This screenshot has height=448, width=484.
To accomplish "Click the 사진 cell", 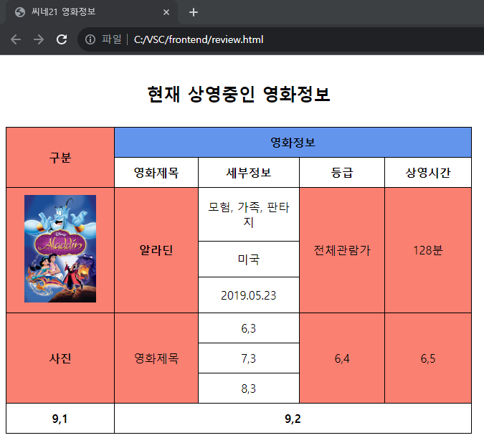I will [x=60, y=358].
